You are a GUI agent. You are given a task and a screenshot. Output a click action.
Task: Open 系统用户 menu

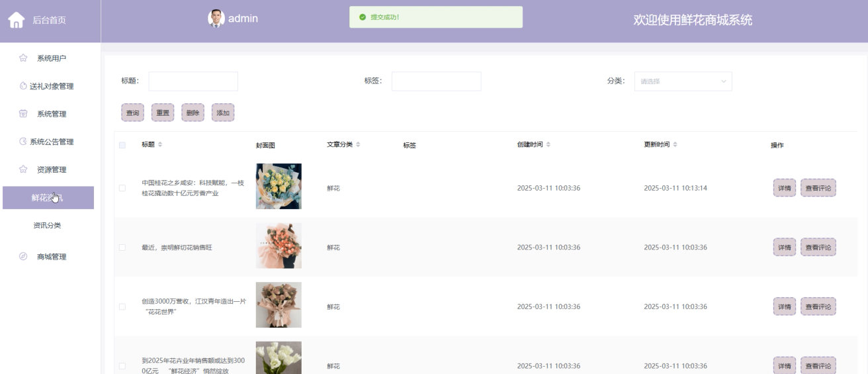[x=50, y=58]
